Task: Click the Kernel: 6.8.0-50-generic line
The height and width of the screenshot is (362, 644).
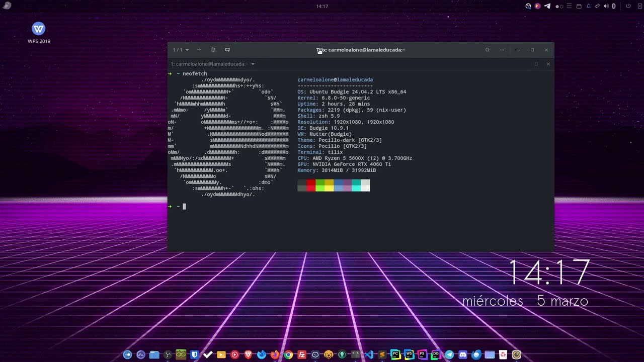Action: [x=334, y=98]
